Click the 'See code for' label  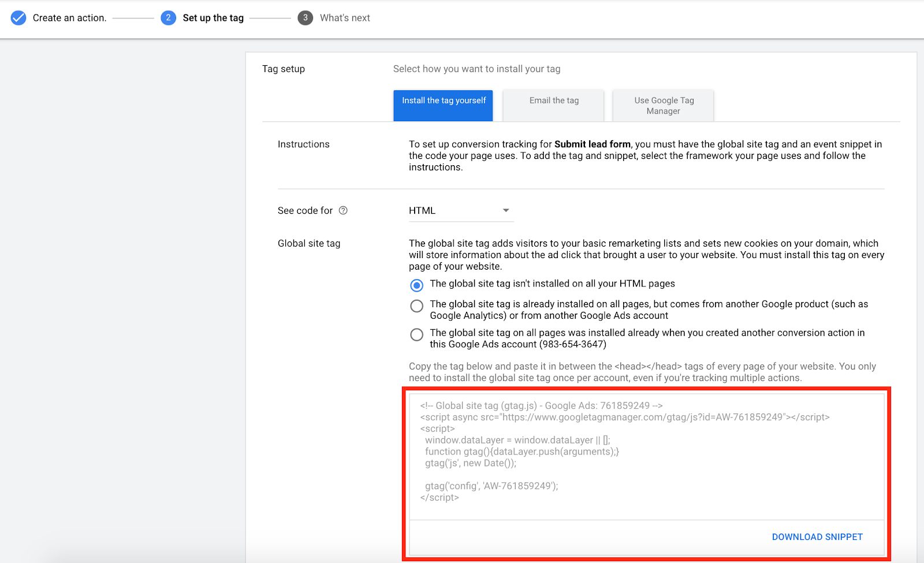(x=305, y=211)
